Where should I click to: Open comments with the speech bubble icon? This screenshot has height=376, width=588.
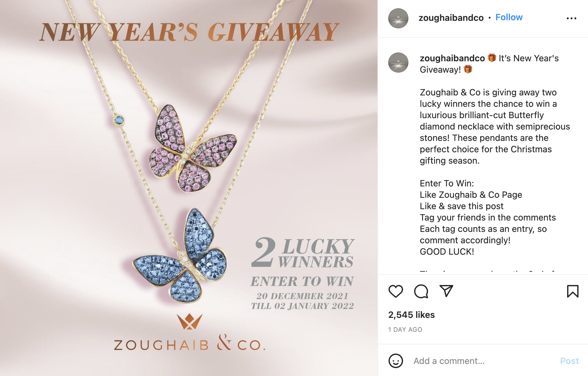(x=421, y=291)
